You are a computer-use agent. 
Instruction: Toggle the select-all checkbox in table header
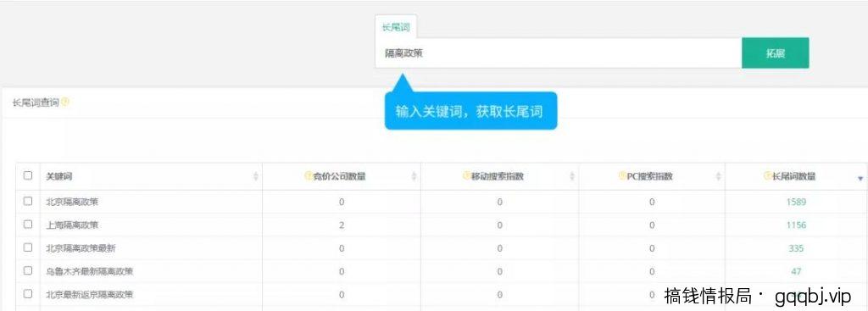28,175
